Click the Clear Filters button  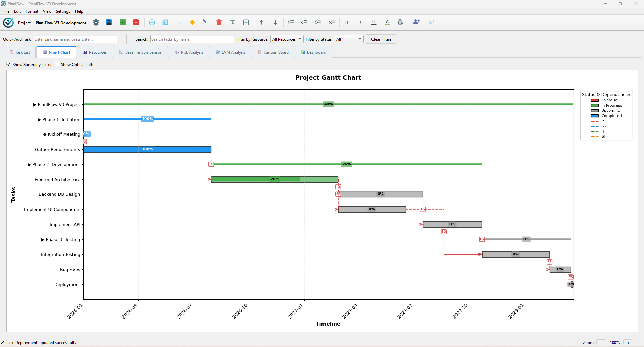coord(381,39)
